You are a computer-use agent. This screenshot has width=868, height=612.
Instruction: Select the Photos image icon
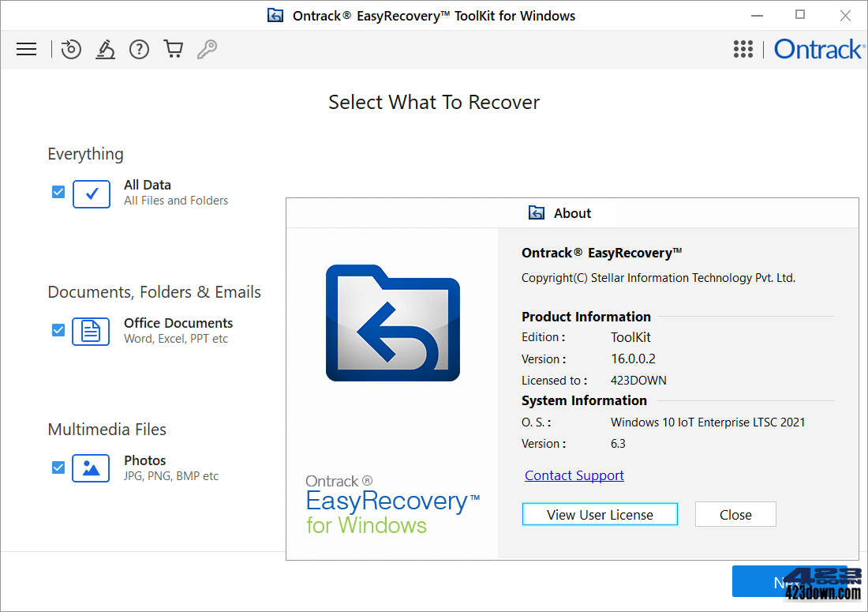point(91,468)
